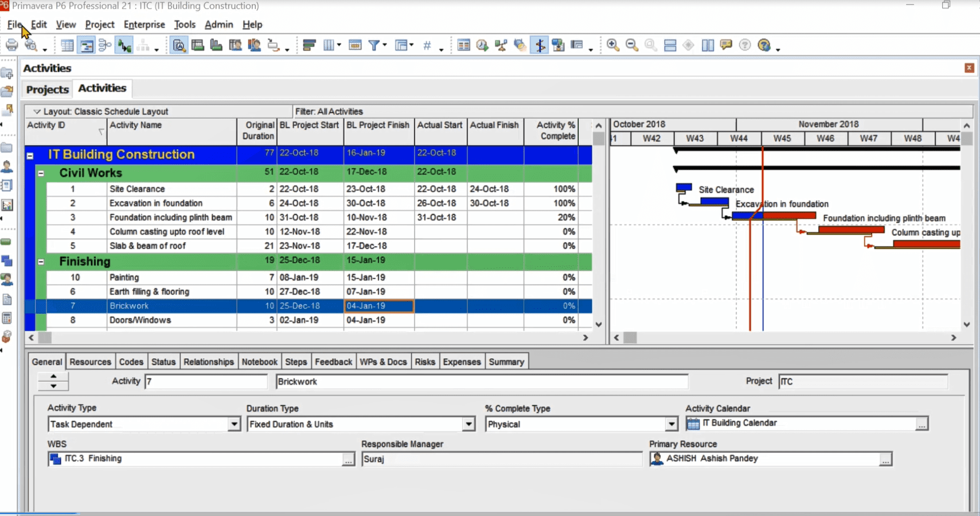
Task: Click the Schedule clock icon
Action: [x=482, y=45]
